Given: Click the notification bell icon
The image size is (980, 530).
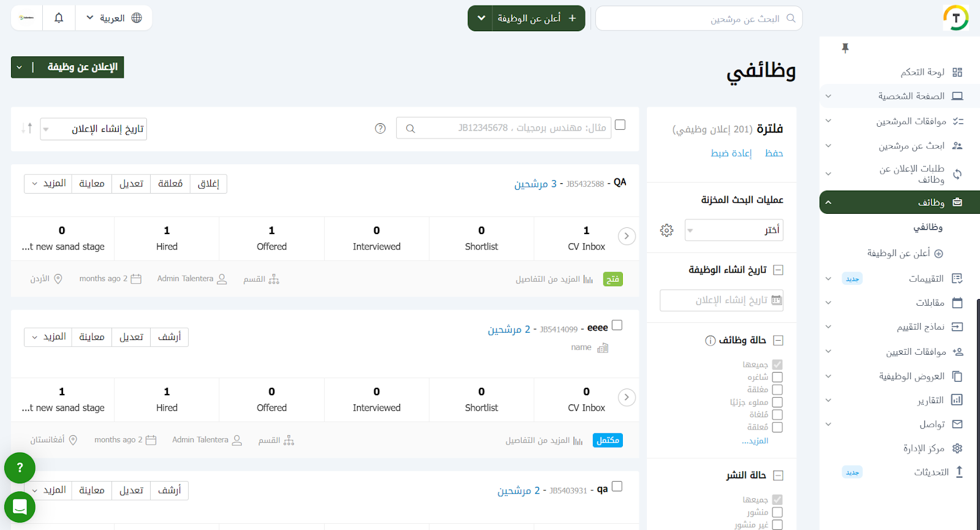Looking at the screenshot, I should pyautogui.click(x=59, y=18).
